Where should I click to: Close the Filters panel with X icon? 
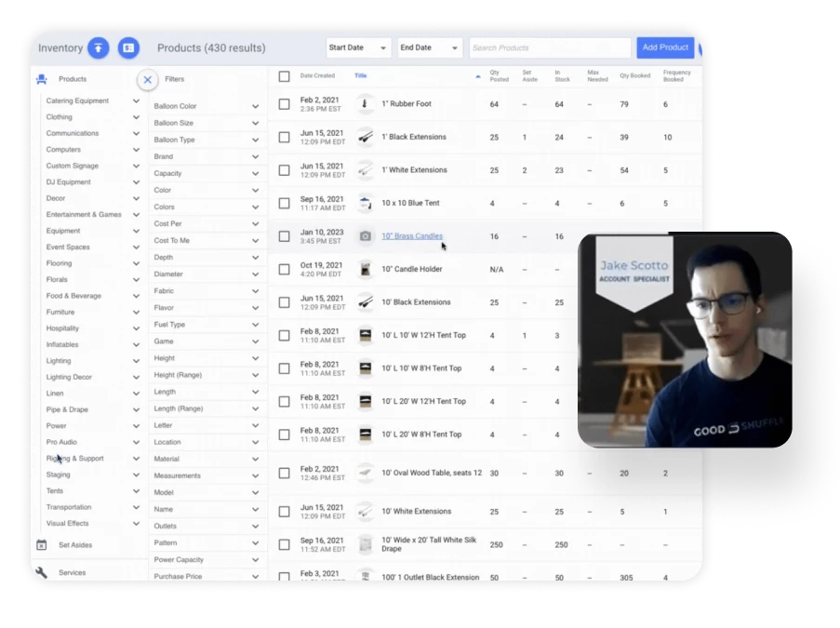(x=147, y=80)
